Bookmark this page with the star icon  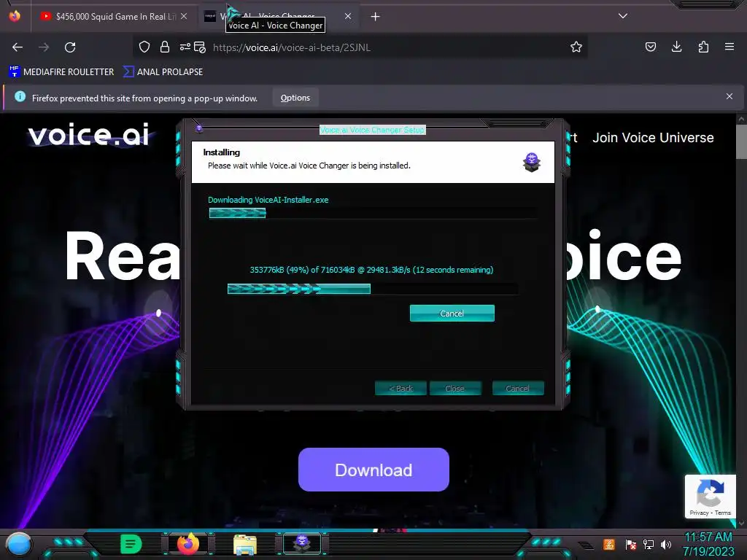(576, 47)
